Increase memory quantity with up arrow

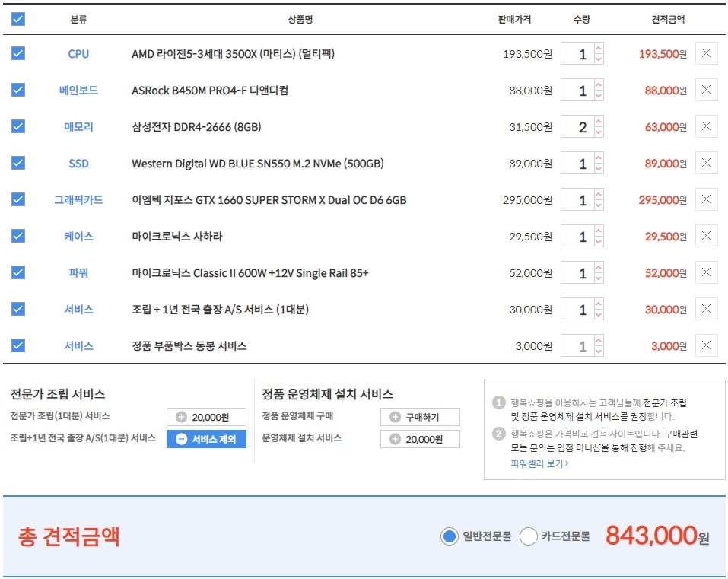(599, 122)
